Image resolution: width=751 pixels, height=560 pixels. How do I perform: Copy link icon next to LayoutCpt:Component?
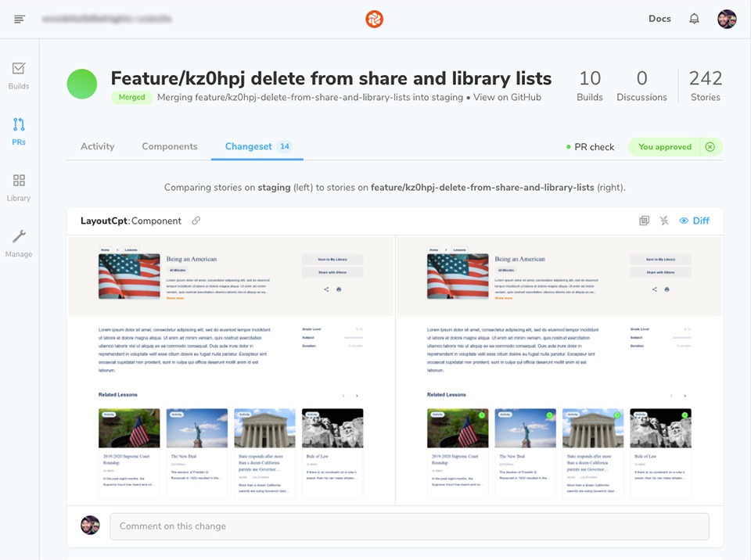(196, 221)
